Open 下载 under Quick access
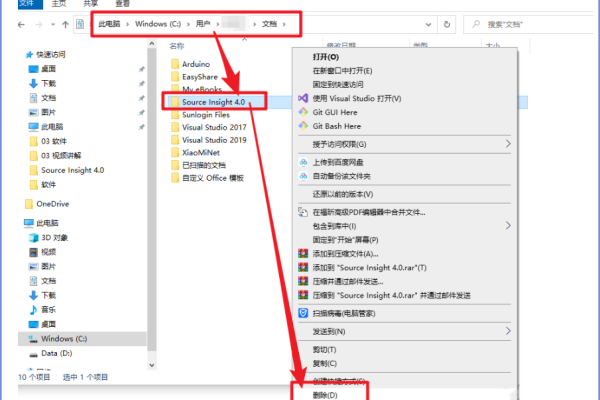The width and height of the screenshot is (600, 400). click(49, 83)
